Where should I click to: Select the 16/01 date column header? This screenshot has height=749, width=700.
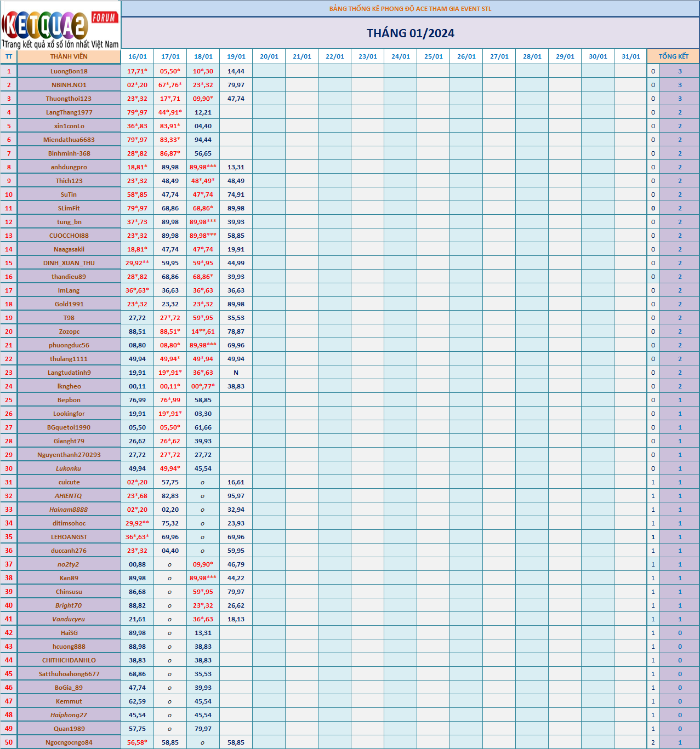[x=138, y=56]
